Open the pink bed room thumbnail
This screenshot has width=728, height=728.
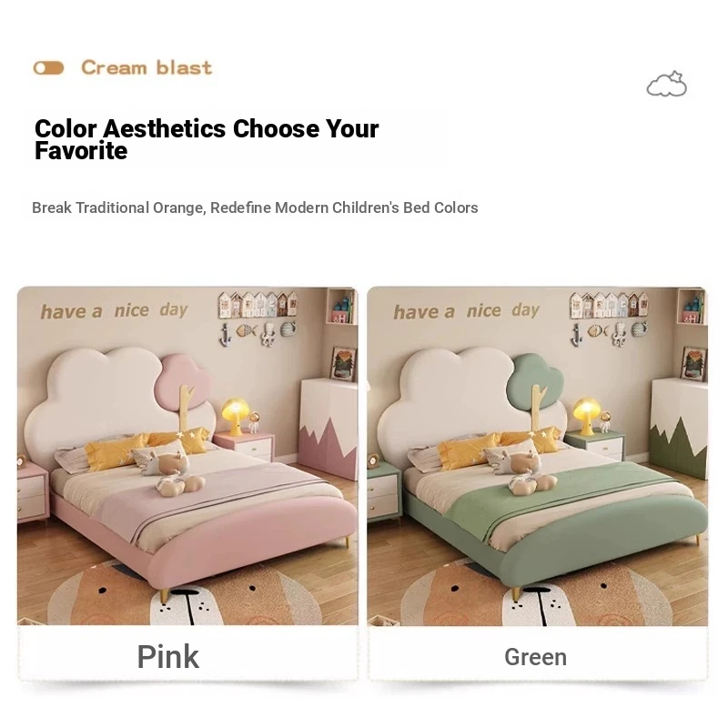[187, 456]
